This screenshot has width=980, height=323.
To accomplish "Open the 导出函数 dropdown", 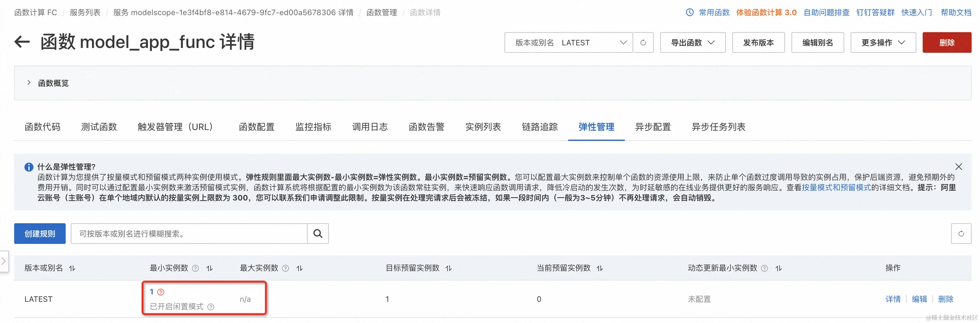I will pyautogui.click(x=693, y=43).
